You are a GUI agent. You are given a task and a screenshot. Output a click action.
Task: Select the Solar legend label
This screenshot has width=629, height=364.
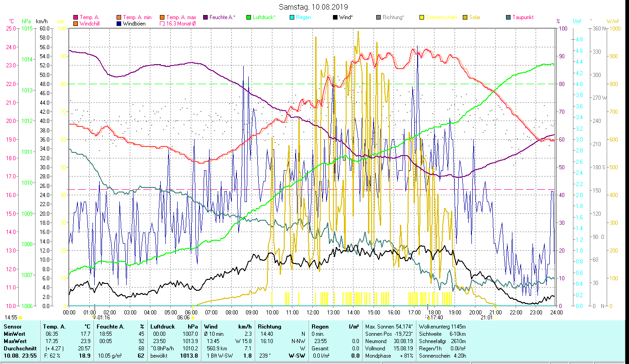(475, 18)
